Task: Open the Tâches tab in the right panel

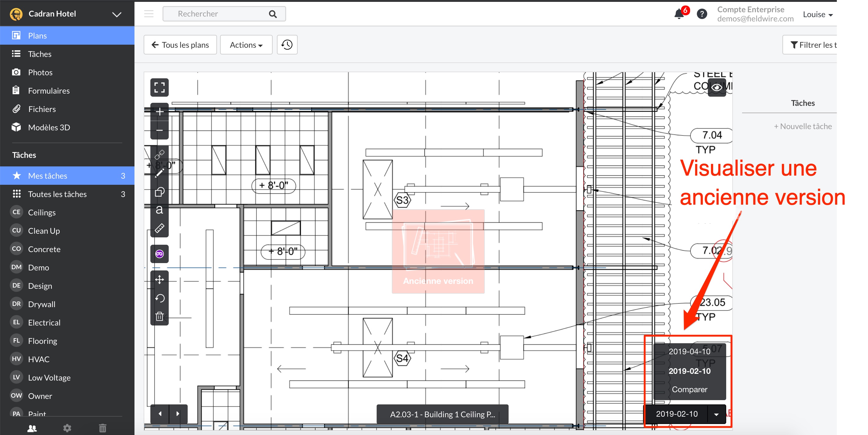Action: [803, 103]
